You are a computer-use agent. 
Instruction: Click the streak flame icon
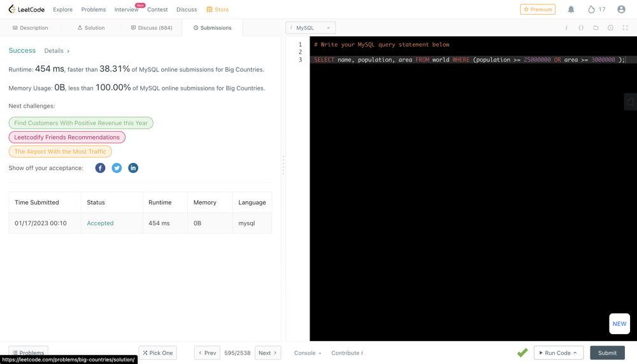click(591, 10)
